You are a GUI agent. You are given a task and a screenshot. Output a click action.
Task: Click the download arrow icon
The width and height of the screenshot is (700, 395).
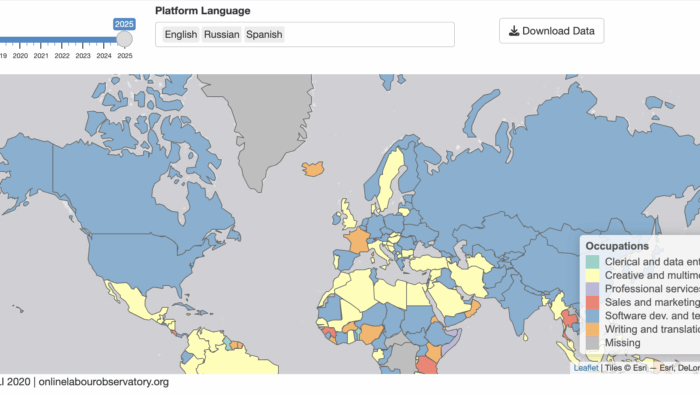514,31
